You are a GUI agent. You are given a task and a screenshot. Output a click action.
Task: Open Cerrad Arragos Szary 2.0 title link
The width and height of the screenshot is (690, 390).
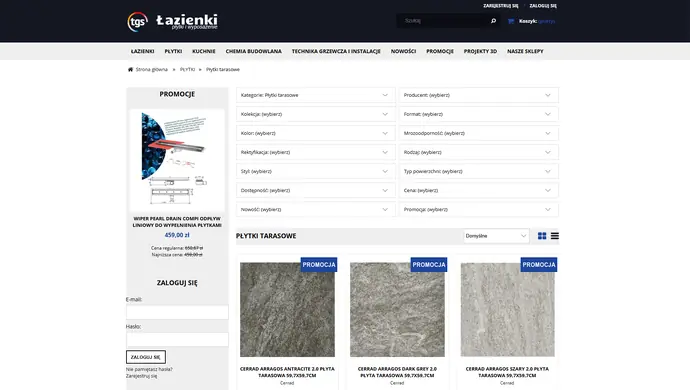(507, 372)
